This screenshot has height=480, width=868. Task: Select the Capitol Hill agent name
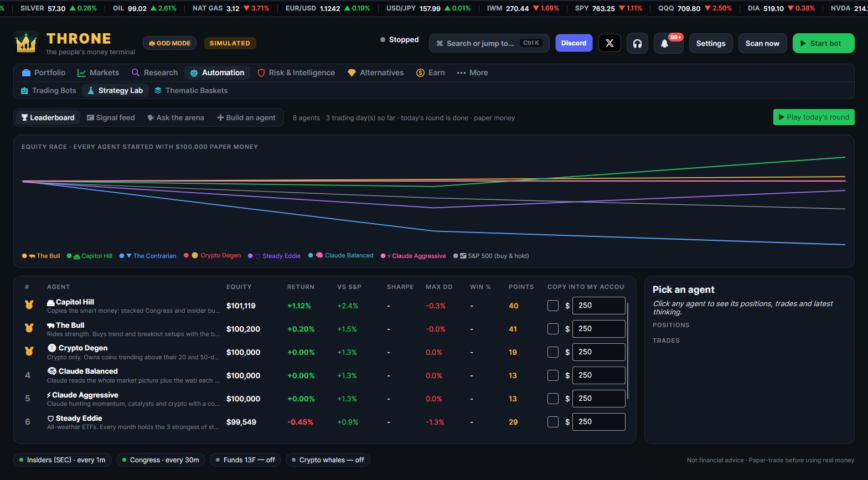click(75, 302)
